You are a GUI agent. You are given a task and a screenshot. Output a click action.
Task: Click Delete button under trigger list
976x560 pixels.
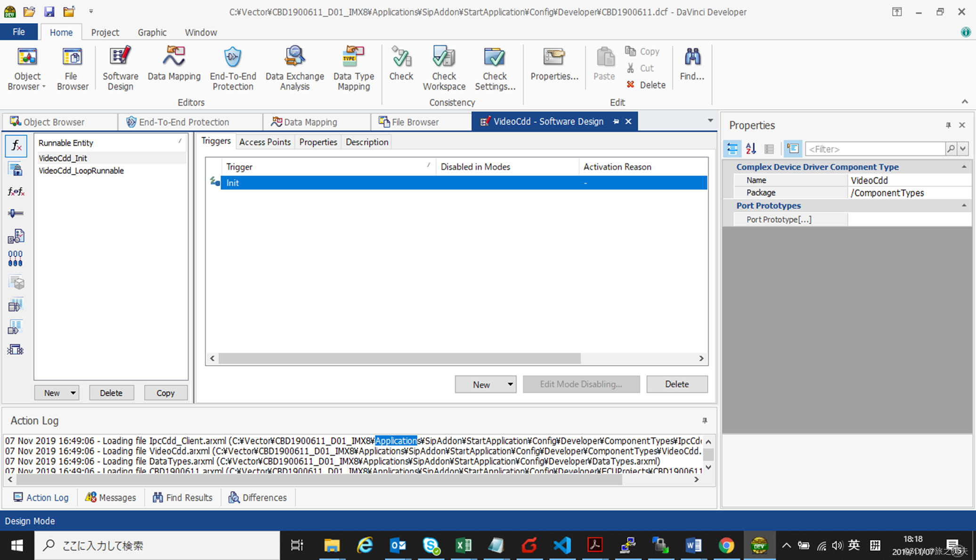coord(676,384)
